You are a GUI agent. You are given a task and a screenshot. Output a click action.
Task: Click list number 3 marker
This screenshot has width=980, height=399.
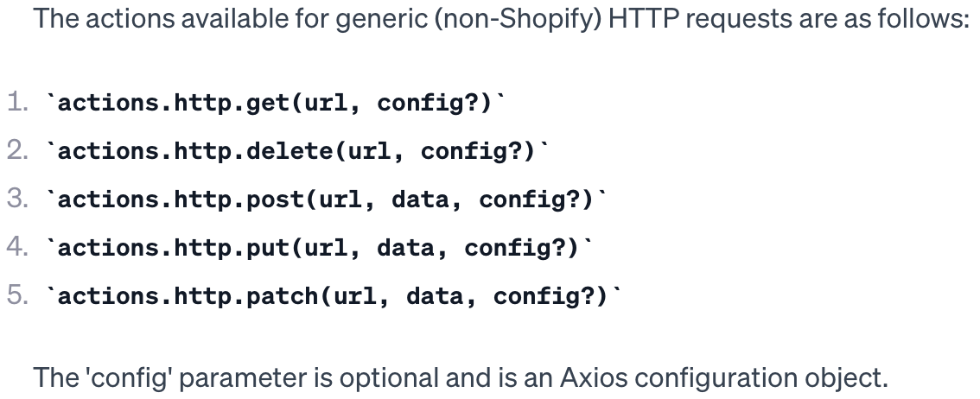click(x=17, y=199)
